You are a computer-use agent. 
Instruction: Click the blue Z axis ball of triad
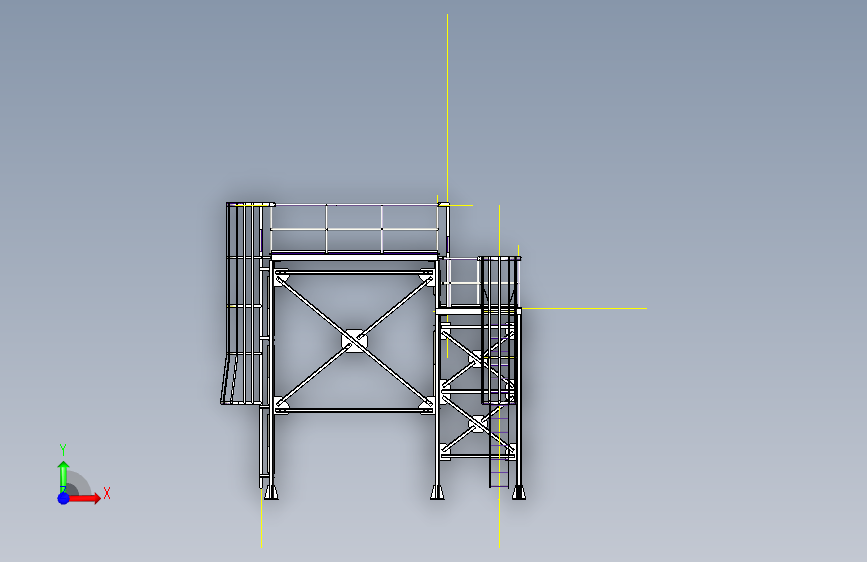(x=64, y=498)
